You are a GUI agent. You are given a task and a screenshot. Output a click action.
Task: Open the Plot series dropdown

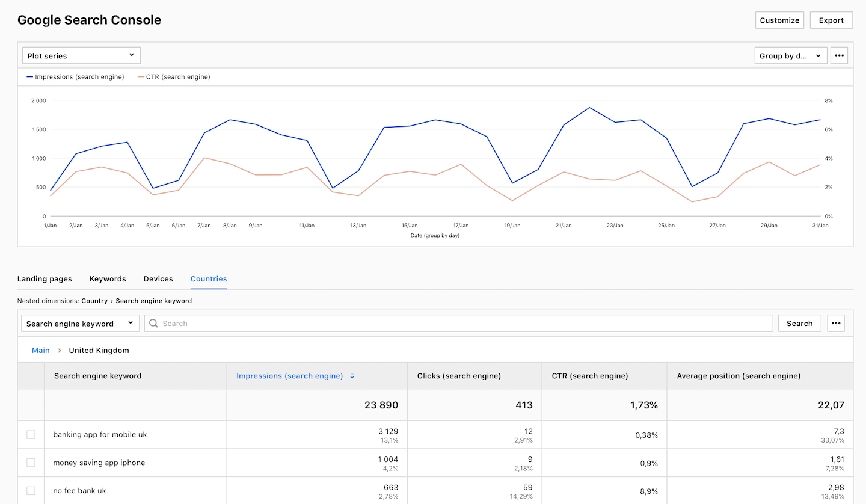81,55
